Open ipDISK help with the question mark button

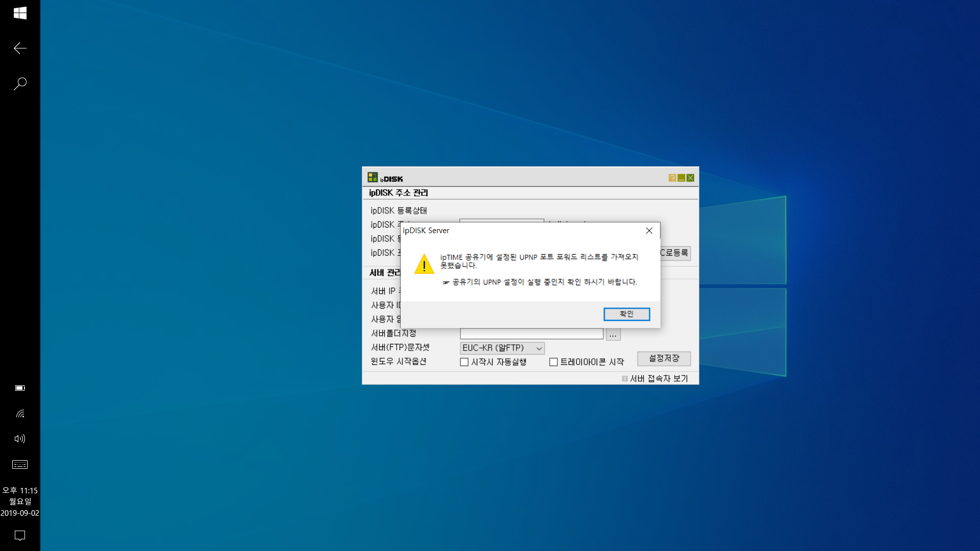[672, 178]
